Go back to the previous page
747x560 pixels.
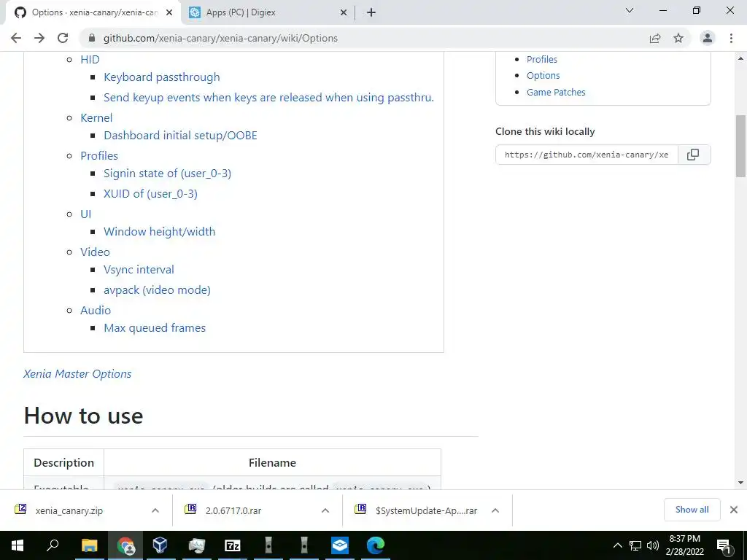[16, 38]
